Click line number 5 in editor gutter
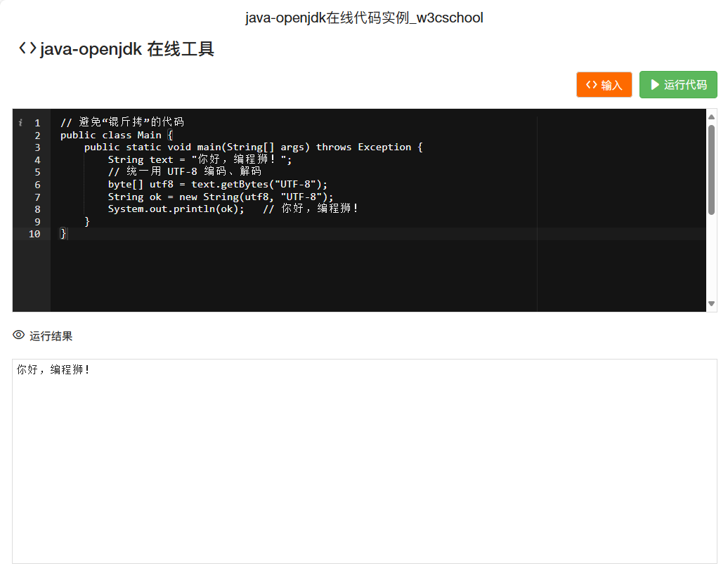 coord(37,172)
